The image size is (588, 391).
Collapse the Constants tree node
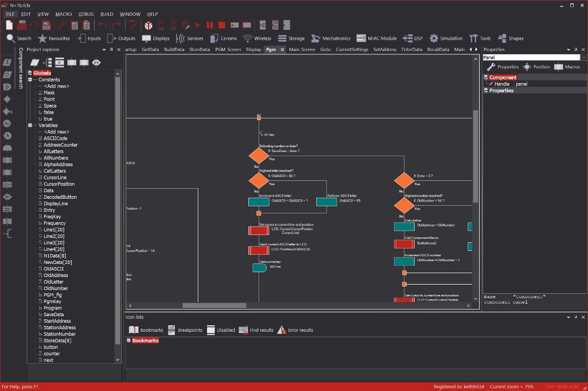click(30, 79)
